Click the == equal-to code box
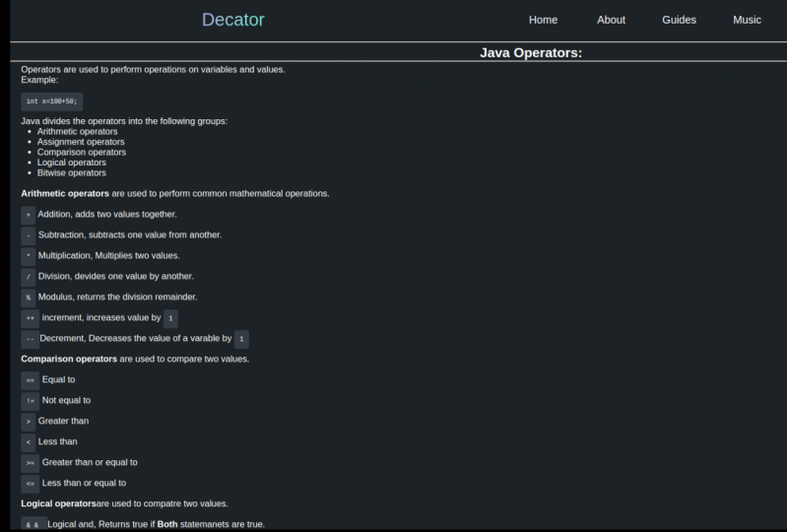The height and width of the screenshot is (532, 787). [x=31, y=380]
